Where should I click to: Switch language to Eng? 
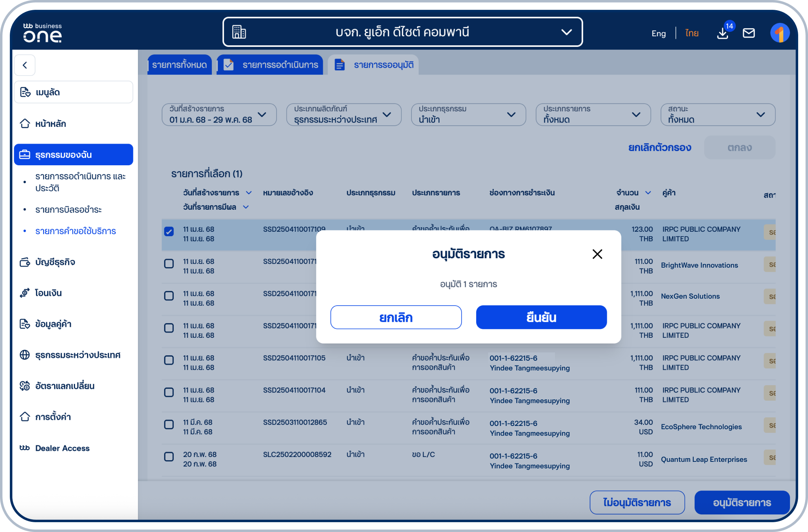pyautogui.click(x=658, y=33)
